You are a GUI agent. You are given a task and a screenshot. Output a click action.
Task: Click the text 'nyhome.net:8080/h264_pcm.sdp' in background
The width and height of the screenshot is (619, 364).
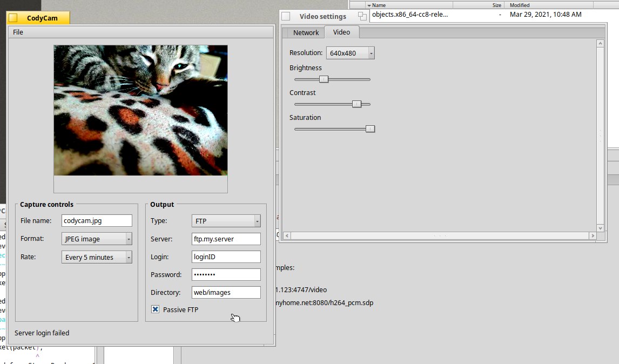[324, 303]
